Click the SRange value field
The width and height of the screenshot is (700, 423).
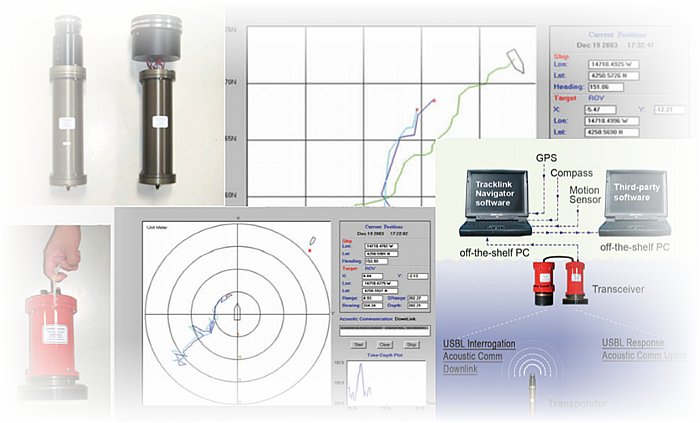point(418,298)
